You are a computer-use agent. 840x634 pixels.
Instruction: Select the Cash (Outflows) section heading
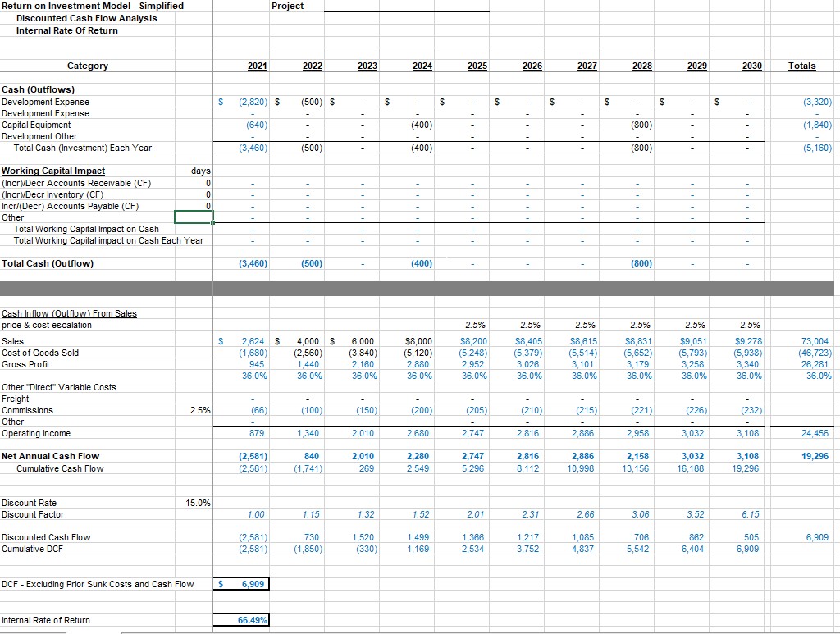38,89
